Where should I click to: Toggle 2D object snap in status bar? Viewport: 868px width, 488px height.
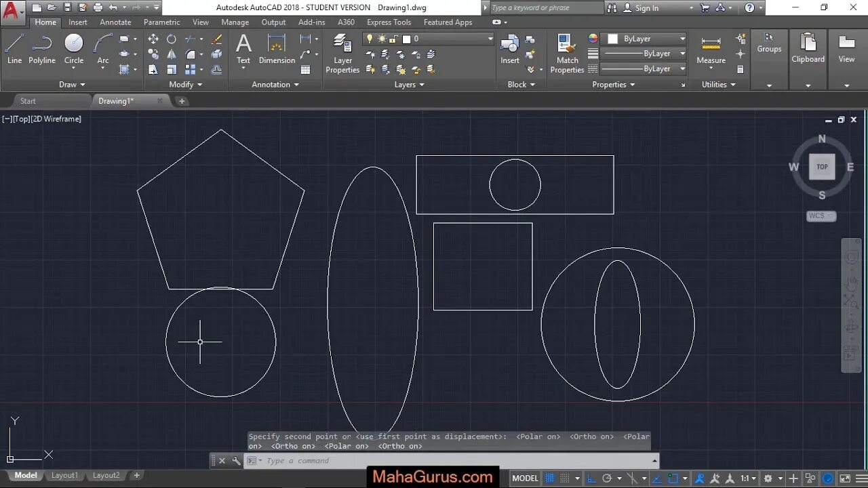[673, 478]
